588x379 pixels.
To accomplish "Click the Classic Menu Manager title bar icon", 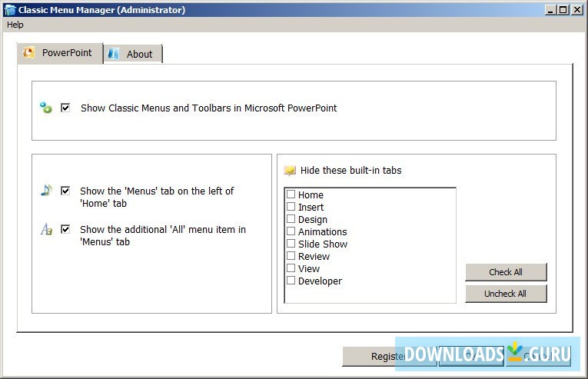I will point(10,10).
